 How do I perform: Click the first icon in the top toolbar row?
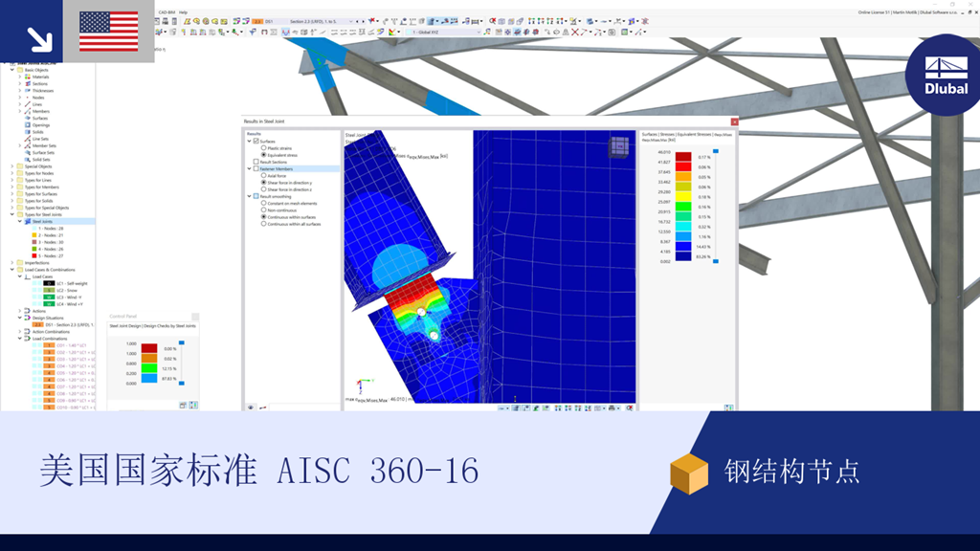tap(157, 21)
